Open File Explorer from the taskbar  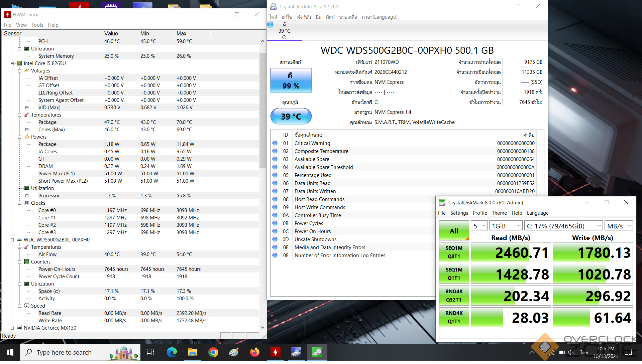pos(192,352)
